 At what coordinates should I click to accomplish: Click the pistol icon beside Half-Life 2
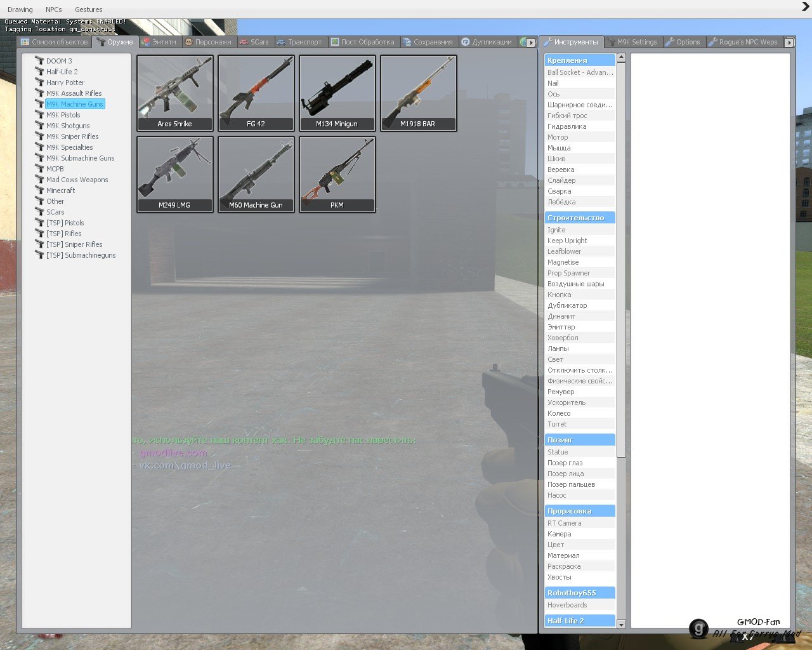(39, 72)
